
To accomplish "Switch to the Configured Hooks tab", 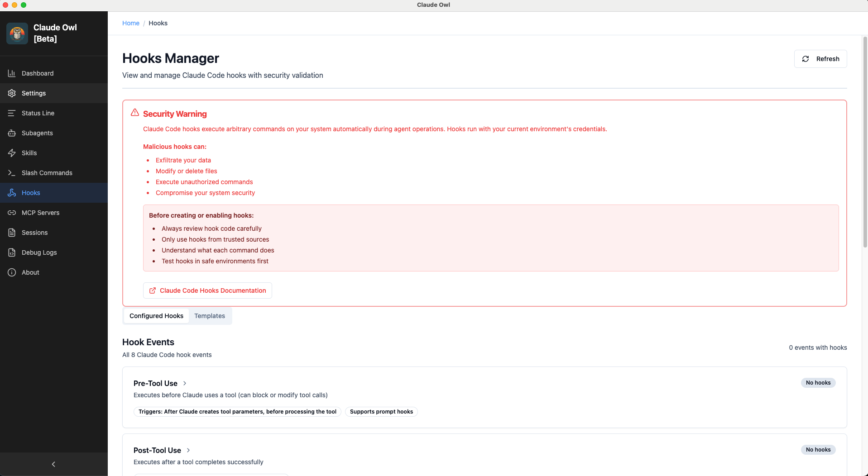I will (x=156, y=316).
